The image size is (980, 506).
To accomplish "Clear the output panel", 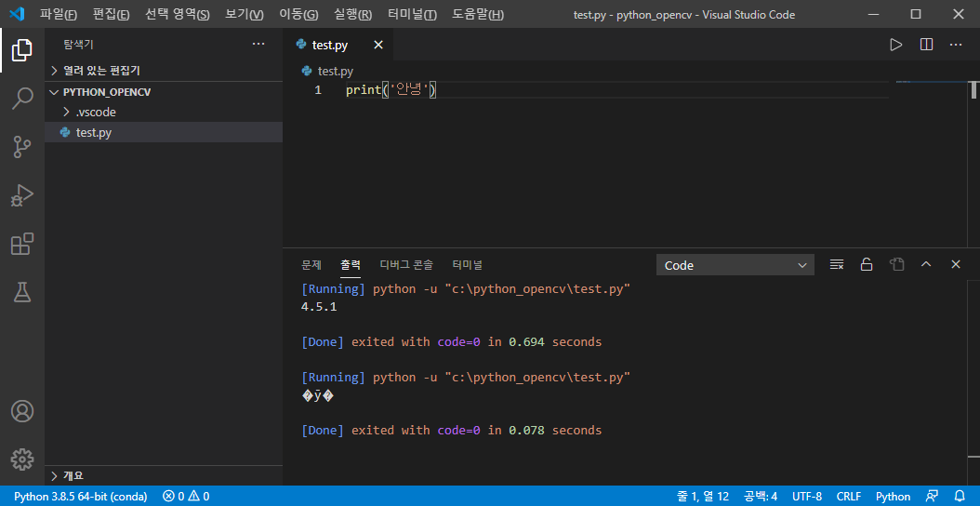I will [837, 264].
